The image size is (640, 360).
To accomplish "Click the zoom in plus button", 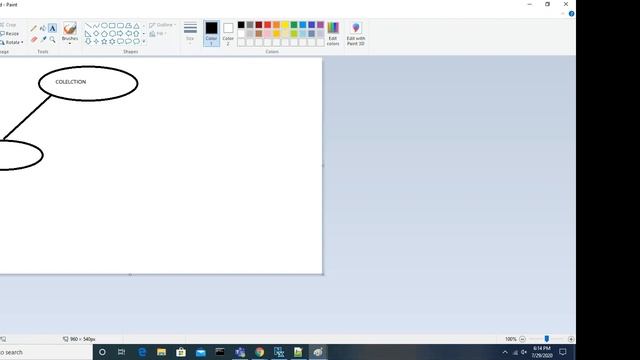I will [571, 339].
